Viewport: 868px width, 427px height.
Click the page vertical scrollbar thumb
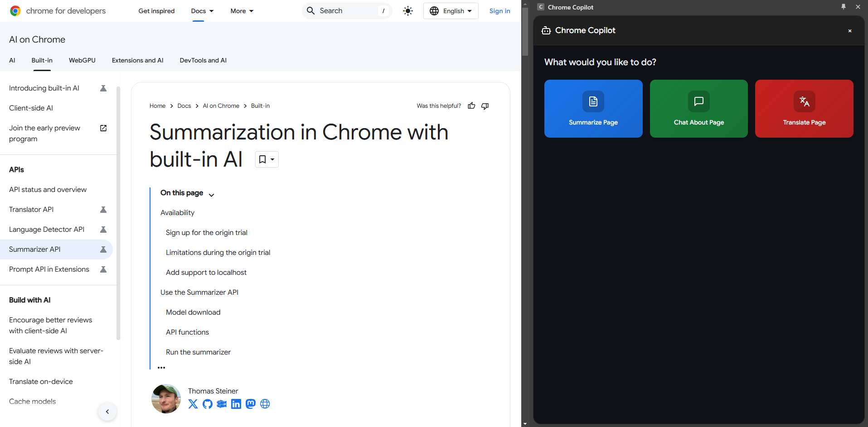(x=525, y=32)
